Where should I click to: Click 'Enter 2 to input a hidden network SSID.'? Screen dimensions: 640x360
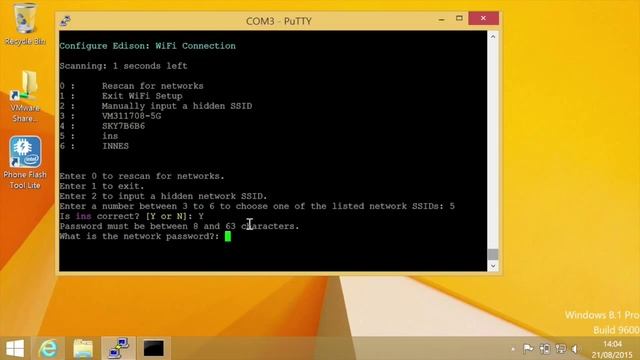tap(163, 196)
